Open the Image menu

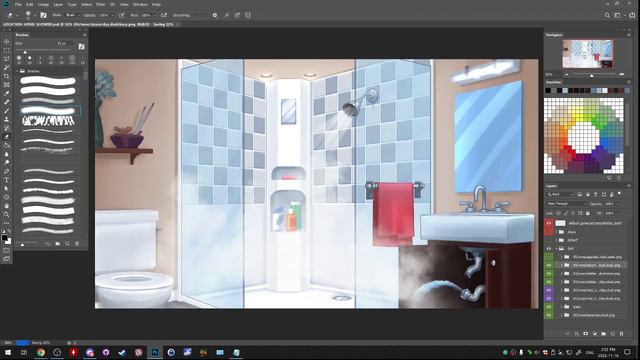43,4
